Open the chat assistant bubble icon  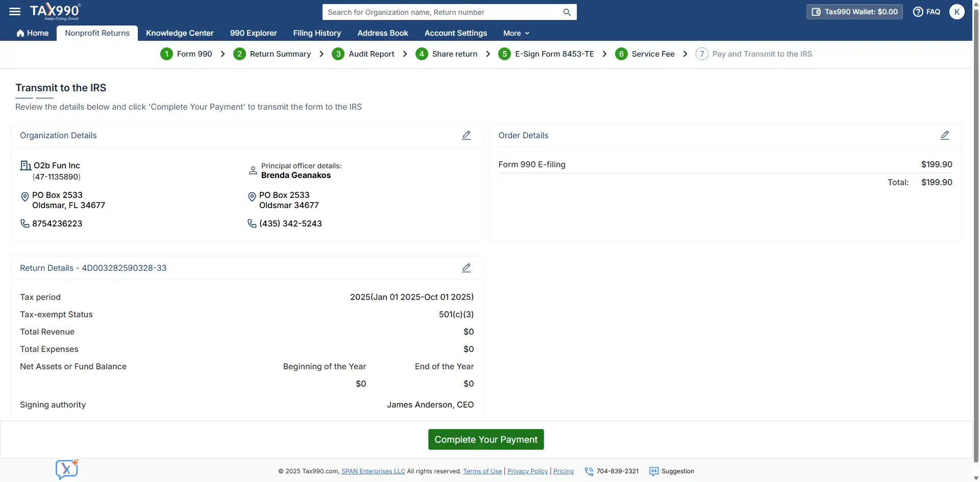[x=67, y=469]
